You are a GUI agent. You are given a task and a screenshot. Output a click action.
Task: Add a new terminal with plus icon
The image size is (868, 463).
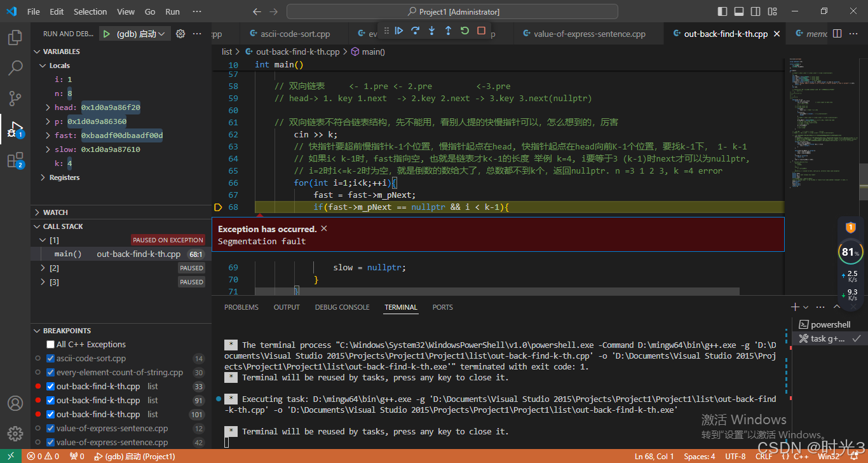[795, 307]
